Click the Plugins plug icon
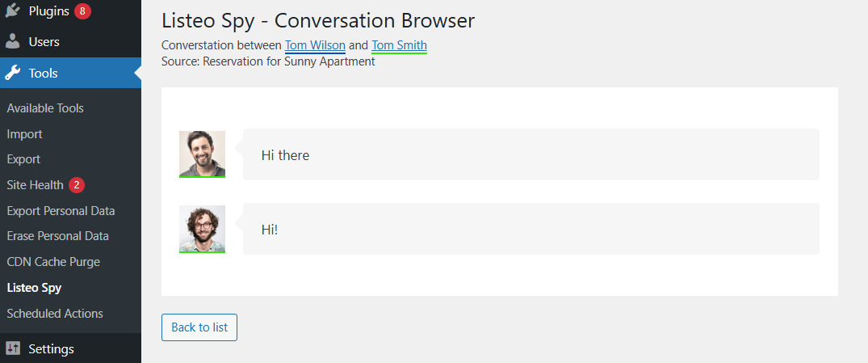 tap(13, 11)
